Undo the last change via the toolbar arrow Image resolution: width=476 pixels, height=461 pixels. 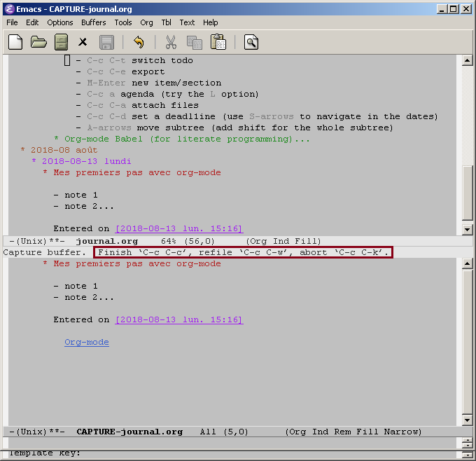[x=139, y=43]
